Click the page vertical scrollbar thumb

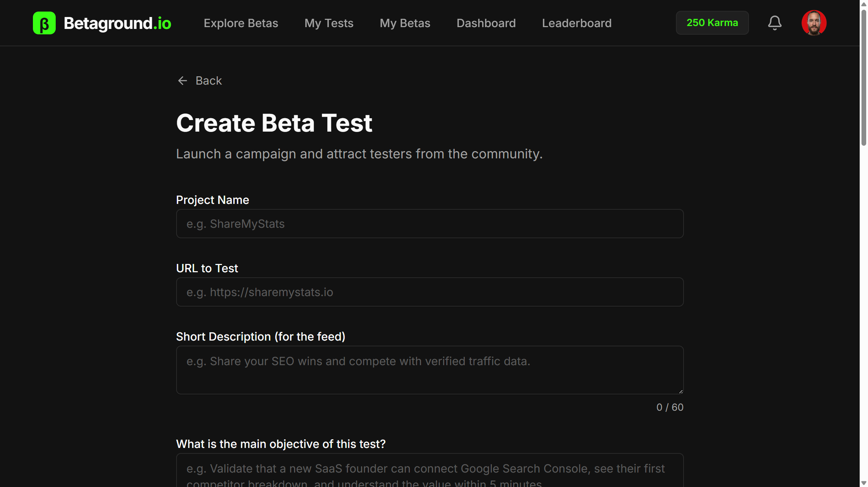(864, 78)
